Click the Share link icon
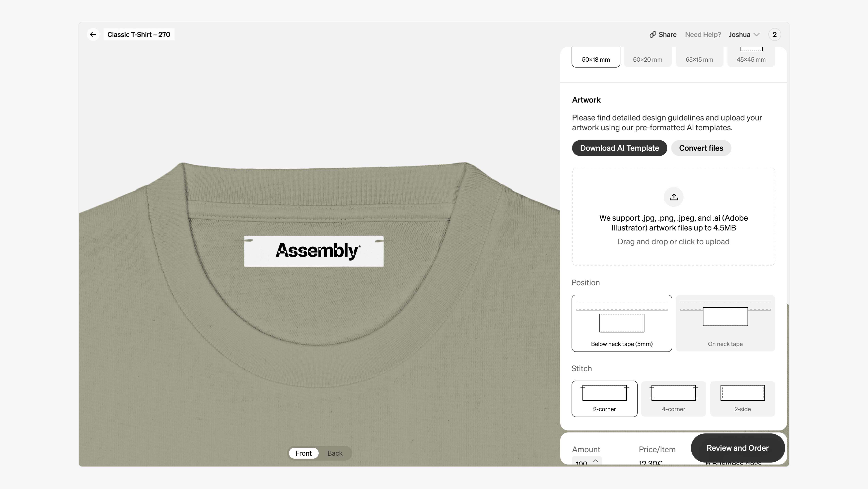This screenshot has height=489, width=868. point(653,34)
